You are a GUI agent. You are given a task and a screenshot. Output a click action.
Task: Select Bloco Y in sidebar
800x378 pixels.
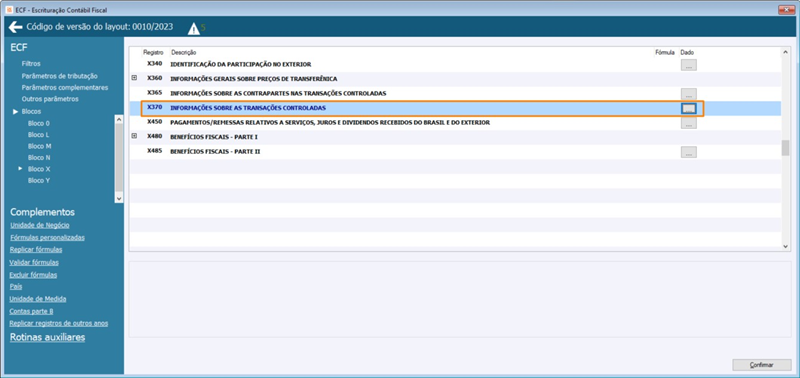click(x=39, y=180)
